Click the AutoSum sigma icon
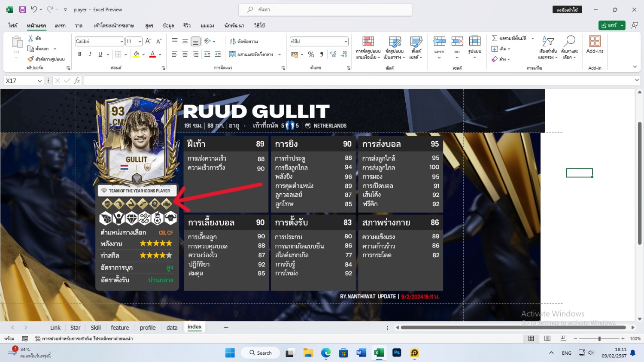The height and width of the screenshot is (362, 644). coord(495,38)
